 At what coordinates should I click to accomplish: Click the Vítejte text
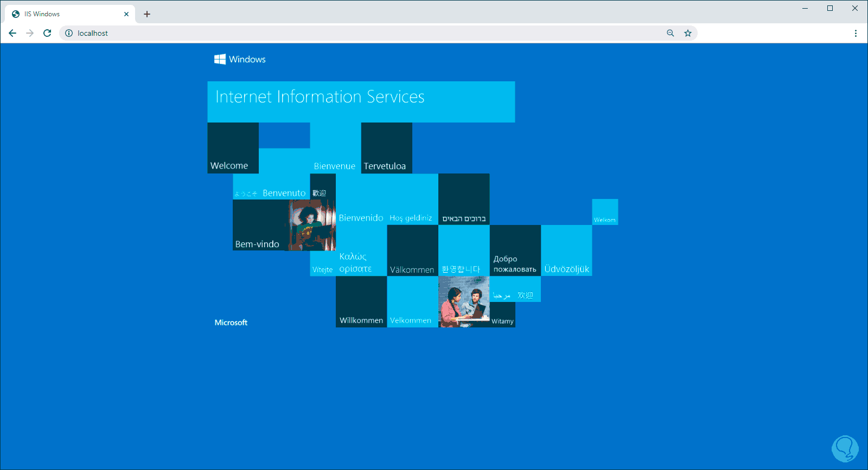[323, 269]
